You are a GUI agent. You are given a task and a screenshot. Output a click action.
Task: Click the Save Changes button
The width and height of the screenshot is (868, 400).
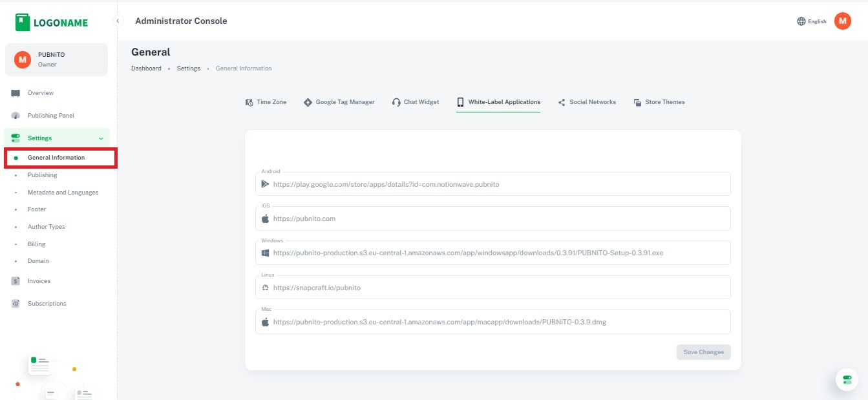click(x=703, y=352)
